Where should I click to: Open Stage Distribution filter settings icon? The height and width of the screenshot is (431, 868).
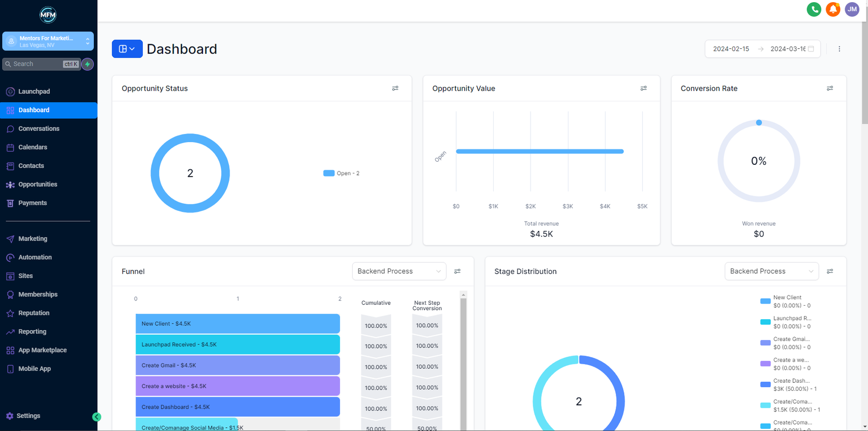pyautogui.click(x=830, y=271)
